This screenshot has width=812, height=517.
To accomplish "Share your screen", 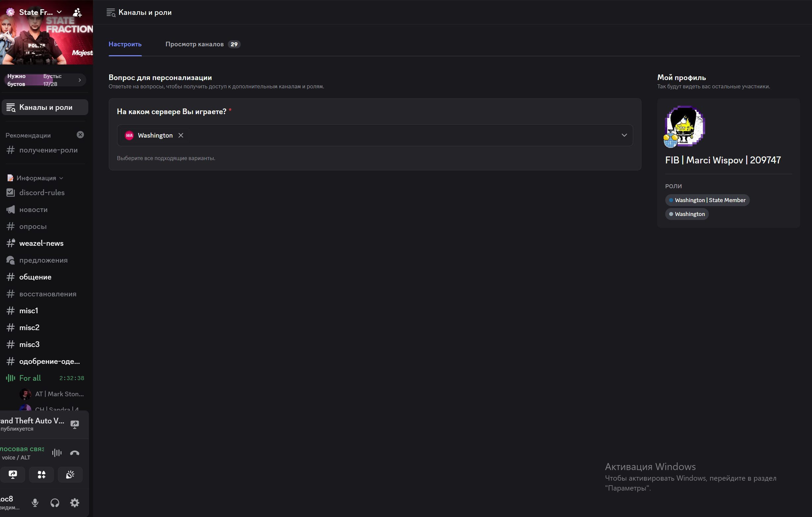I will (x=13, y=474).
